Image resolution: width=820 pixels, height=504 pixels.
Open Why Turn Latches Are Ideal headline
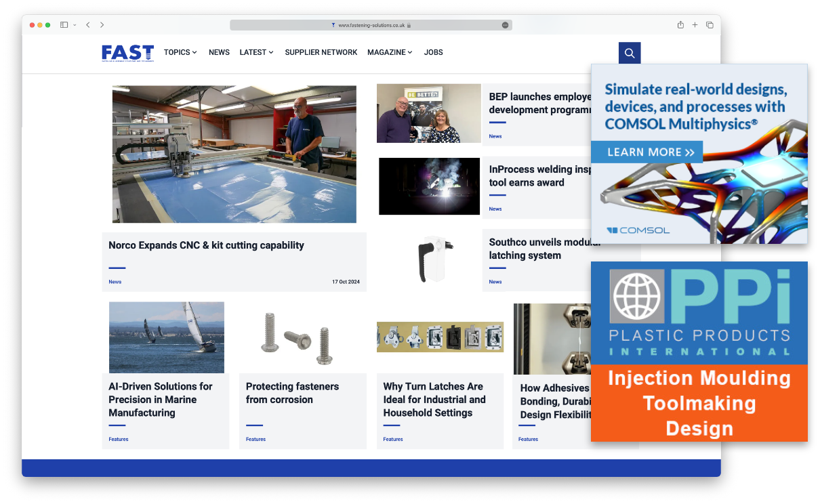point(434,400)
